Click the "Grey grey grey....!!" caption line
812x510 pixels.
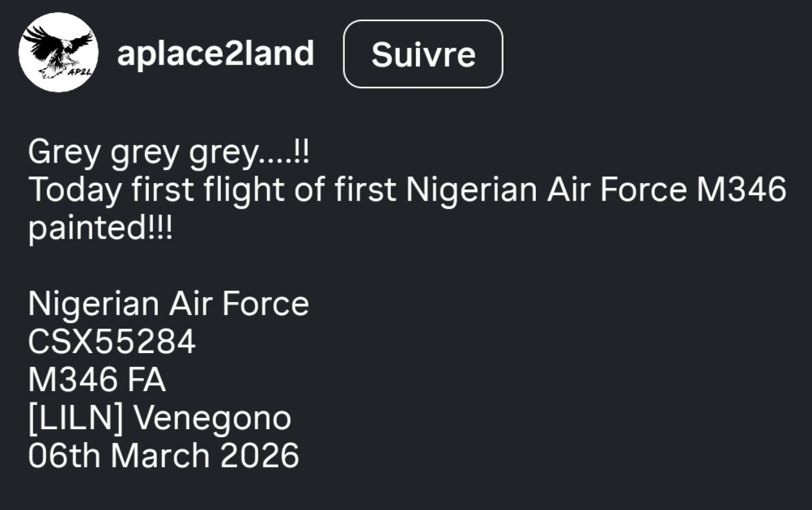coord(169,151)
